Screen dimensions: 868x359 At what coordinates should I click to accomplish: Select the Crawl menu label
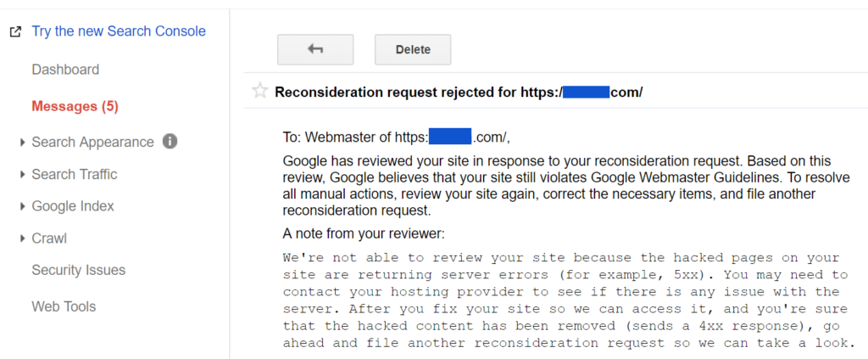49,238
